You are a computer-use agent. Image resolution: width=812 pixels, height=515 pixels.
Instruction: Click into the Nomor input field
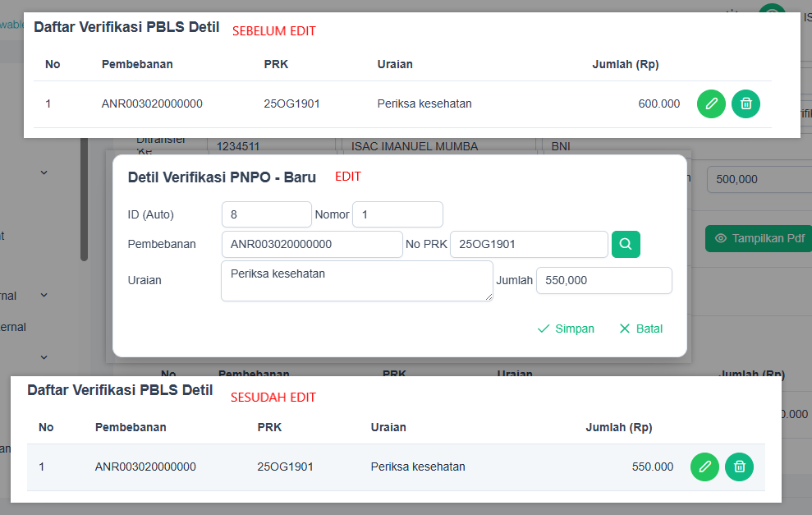(x=397, y=214)
